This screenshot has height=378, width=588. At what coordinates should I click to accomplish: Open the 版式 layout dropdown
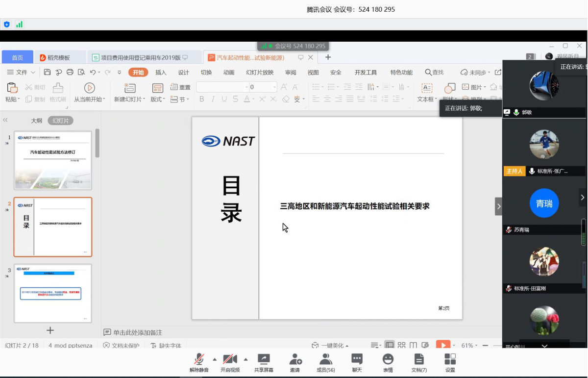[158, 99]
